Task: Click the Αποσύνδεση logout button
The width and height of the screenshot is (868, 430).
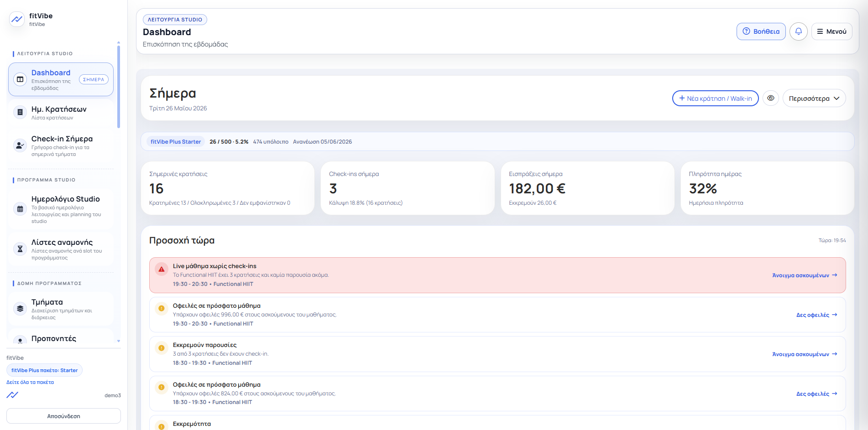Action: (x=63, y=416)
